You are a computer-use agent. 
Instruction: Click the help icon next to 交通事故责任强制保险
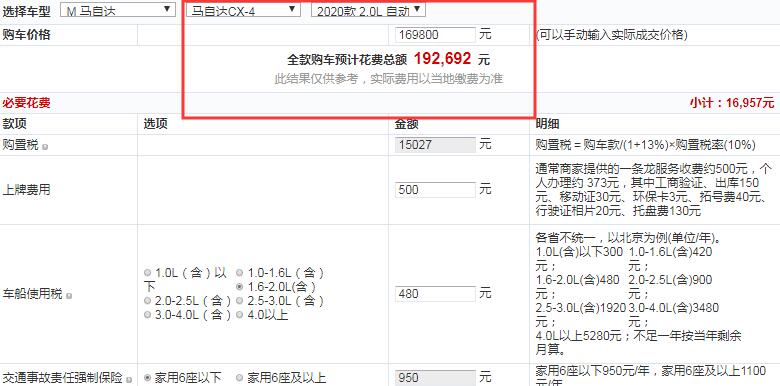coord(129,381)
